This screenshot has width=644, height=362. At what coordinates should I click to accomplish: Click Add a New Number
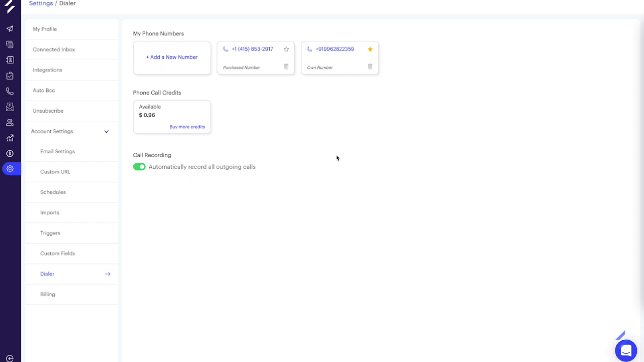(172, 57)
